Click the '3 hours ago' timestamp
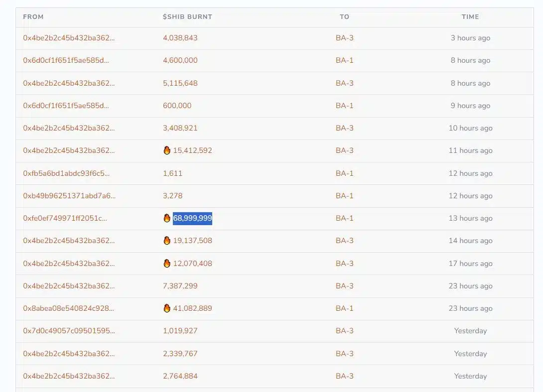Screen dimensions: 543x392 470,38
